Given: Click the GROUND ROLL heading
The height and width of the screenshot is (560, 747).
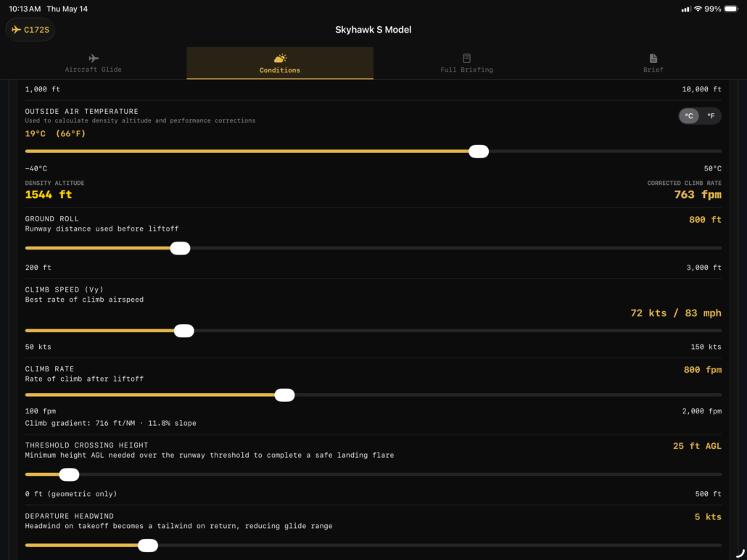Looking at the screenshot, I should (52, 219).
